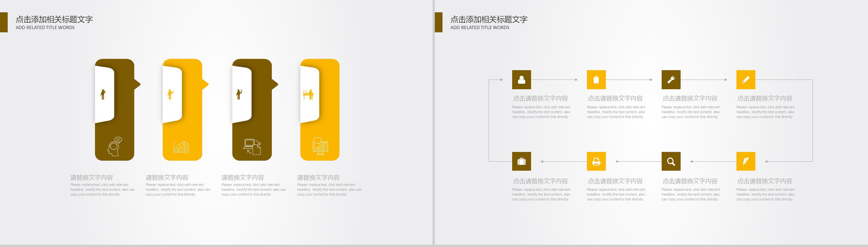Viewport: 868px width, 247px height.
Task: Select the standing person icon in first card
Action: 103,94
